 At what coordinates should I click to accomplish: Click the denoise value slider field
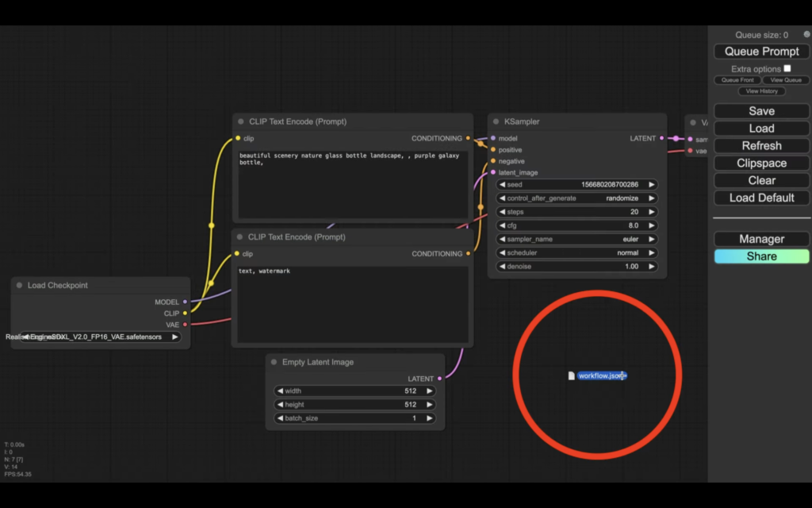point(576,266)
